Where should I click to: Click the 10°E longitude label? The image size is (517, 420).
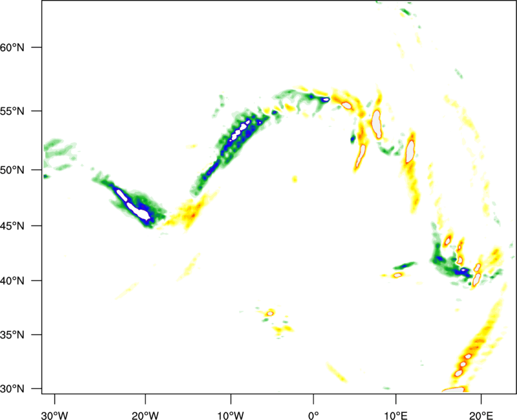point(396,415)
